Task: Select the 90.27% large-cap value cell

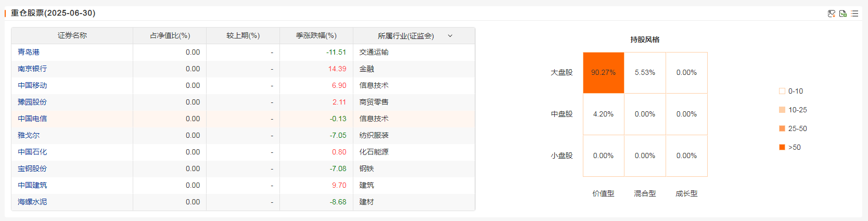Action: click(604, 73)
